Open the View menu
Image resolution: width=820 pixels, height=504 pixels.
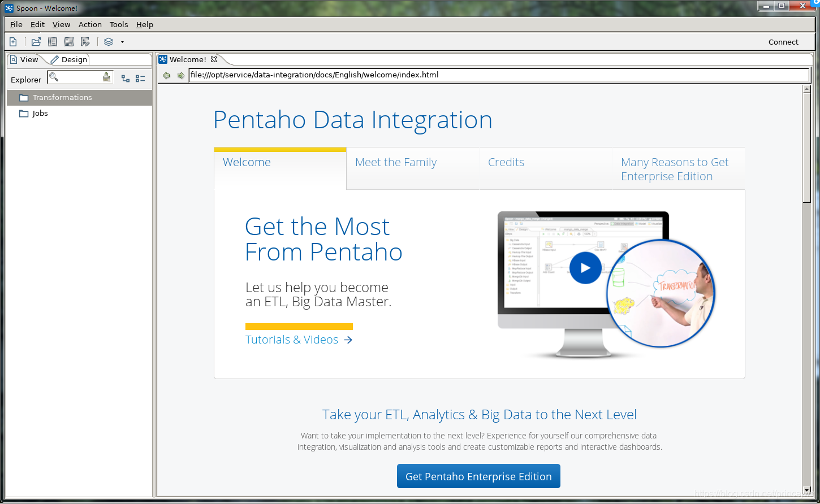[62, 24]
